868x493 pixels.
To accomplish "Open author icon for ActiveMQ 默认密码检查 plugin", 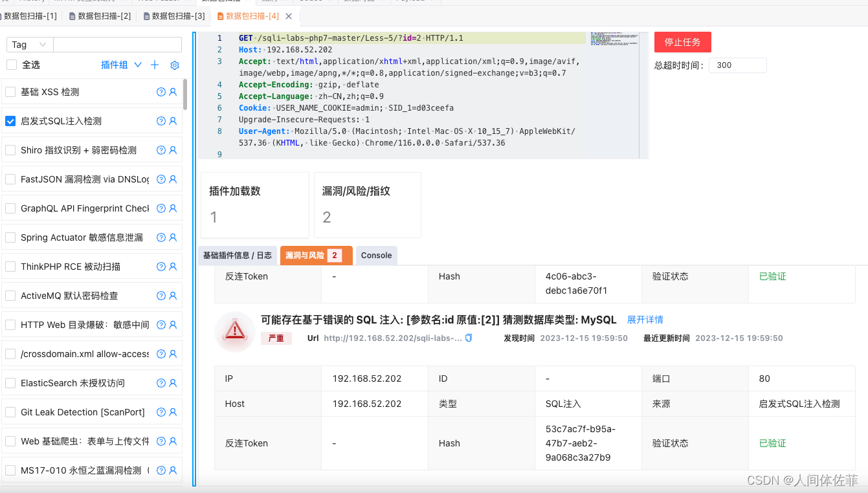I will pos(173,296).
